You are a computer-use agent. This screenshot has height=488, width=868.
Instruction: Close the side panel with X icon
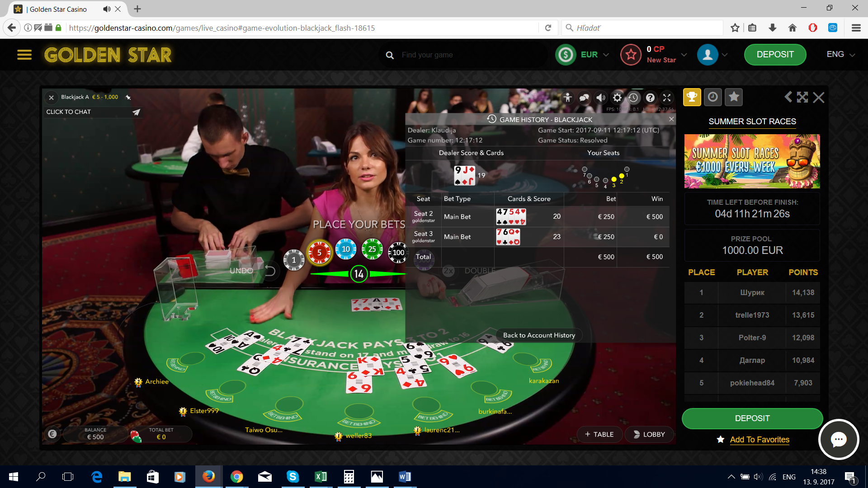[819, 97]
